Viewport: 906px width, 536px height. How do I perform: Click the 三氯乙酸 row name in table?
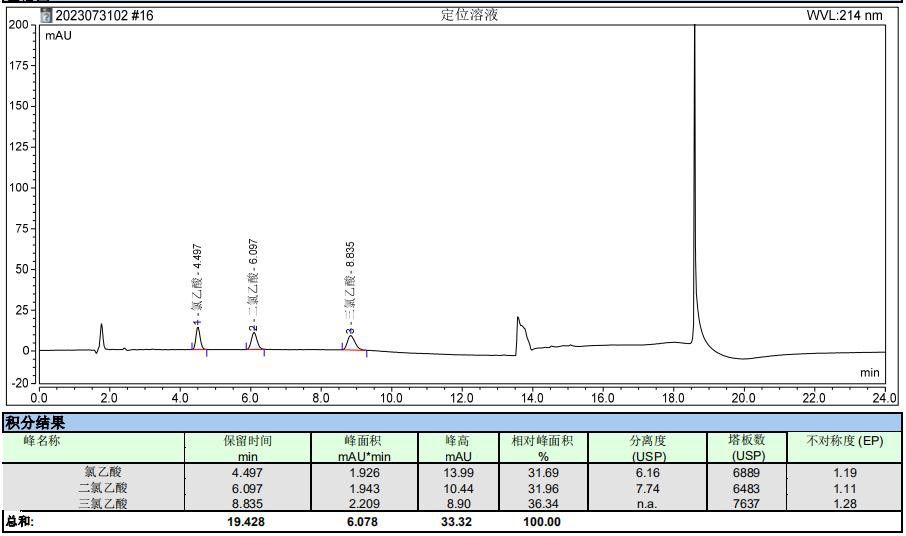click(104, 504)
